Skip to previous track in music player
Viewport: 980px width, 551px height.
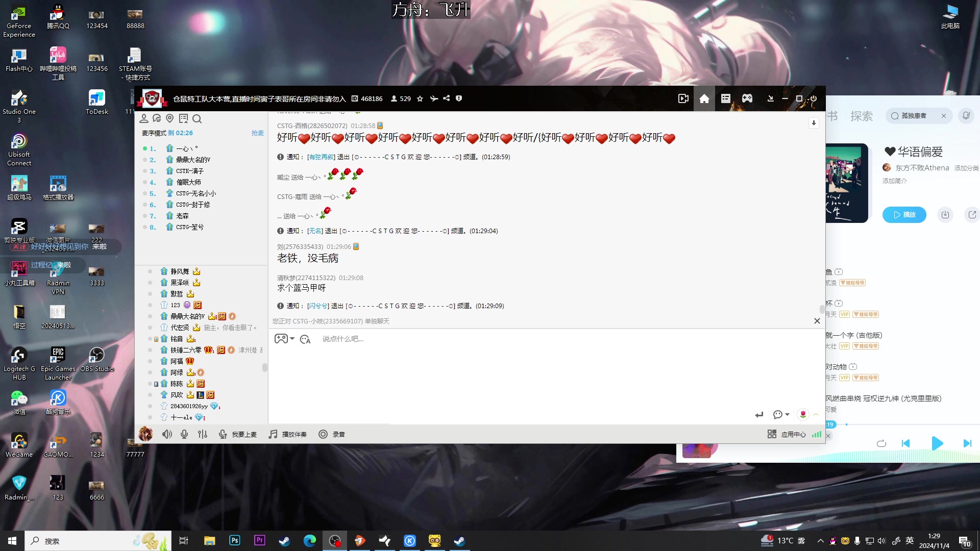pyautogui.click(x=906, y=443)
